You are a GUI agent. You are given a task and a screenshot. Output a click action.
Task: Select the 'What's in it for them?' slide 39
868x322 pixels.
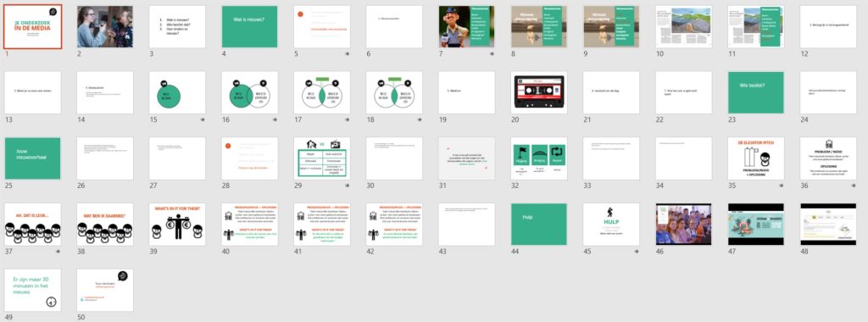(x=177, y=224)
